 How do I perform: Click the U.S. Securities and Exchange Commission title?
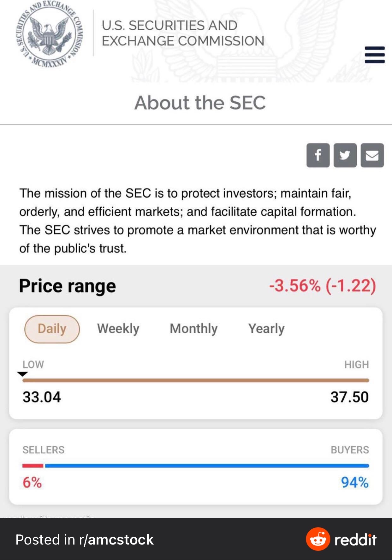point(183,33)
